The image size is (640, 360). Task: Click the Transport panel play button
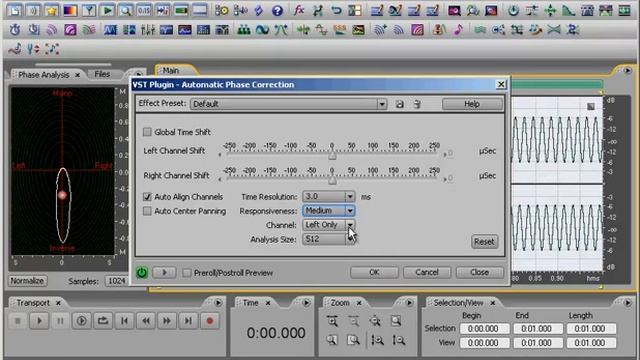(39, 321)
